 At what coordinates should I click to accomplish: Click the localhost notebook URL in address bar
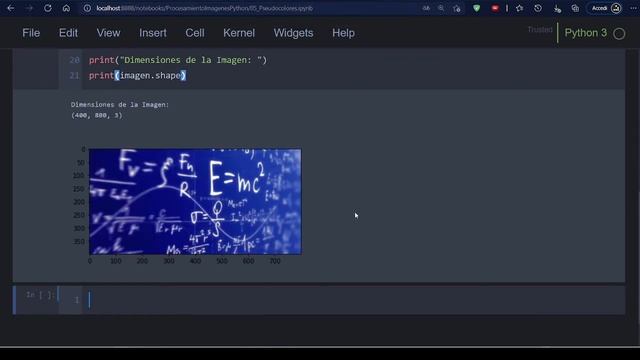pyautogui.click(x=204, y=8)
